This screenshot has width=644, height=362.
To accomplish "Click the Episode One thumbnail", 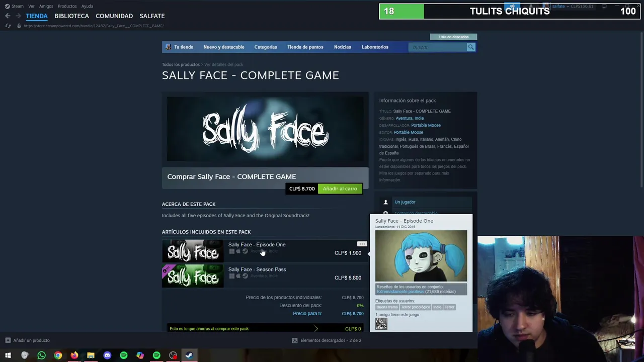I will (193, 251).
